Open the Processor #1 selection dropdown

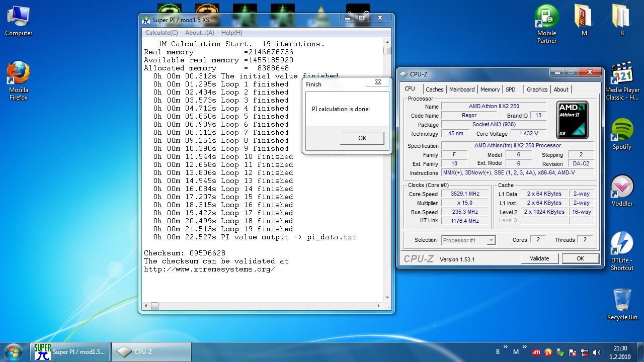[468, 240]
